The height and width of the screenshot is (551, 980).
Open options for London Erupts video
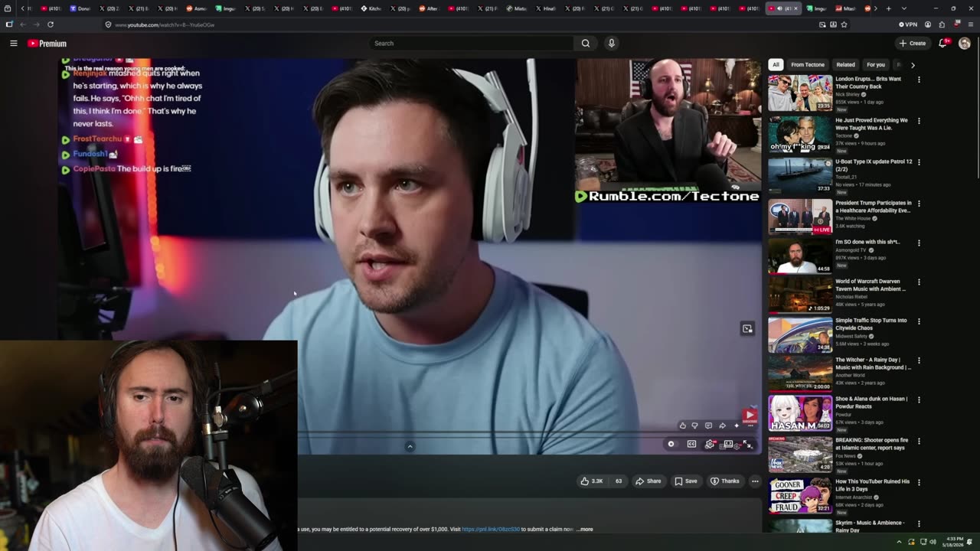(919, 79)
